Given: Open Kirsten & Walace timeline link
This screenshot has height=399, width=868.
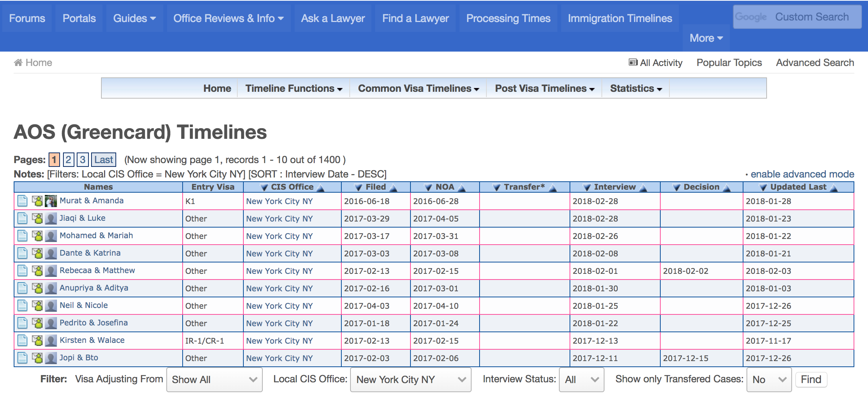Looking at the screenshot, I should (x=92, y=340).
